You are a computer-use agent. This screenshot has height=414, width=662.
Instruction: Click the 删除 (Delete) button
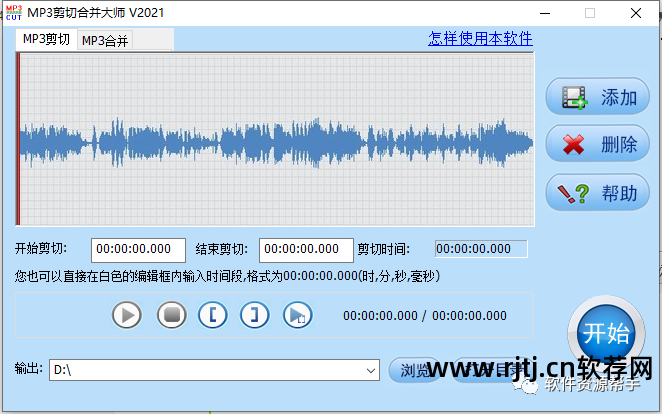(597, 144)
